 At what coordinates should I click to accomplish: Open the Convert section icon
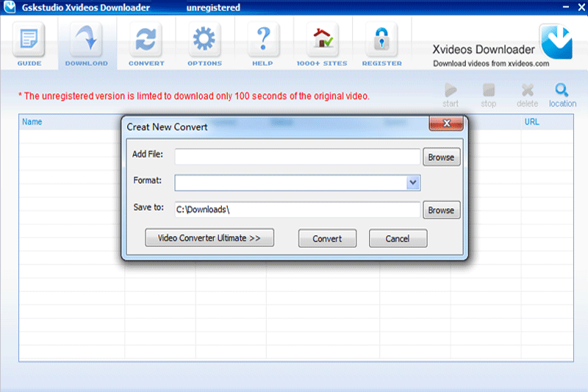click(x=146, y=41)
